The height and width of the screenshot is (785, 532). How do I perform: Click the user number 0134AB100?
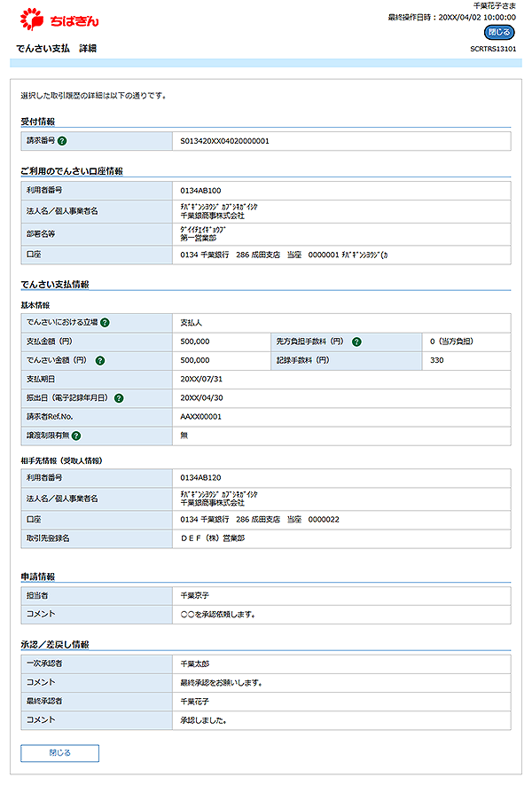(x=200, y=191)
